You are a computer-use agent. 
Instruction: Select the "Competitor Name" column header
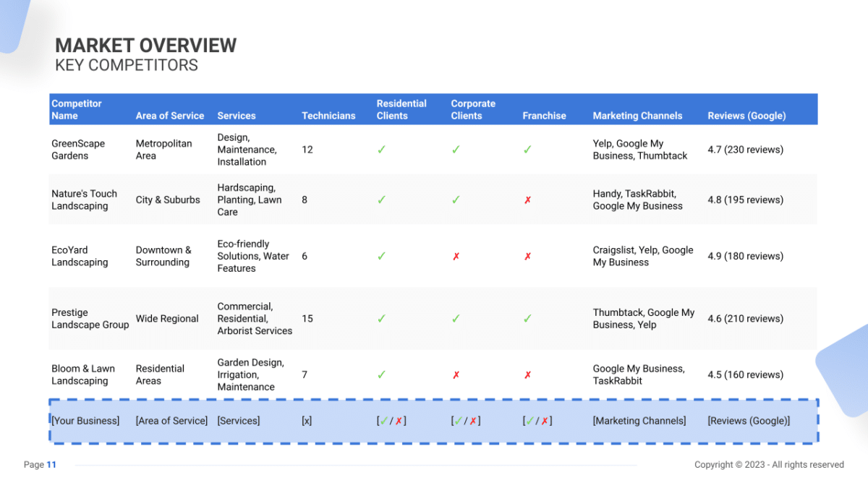(x=77, y=109)
